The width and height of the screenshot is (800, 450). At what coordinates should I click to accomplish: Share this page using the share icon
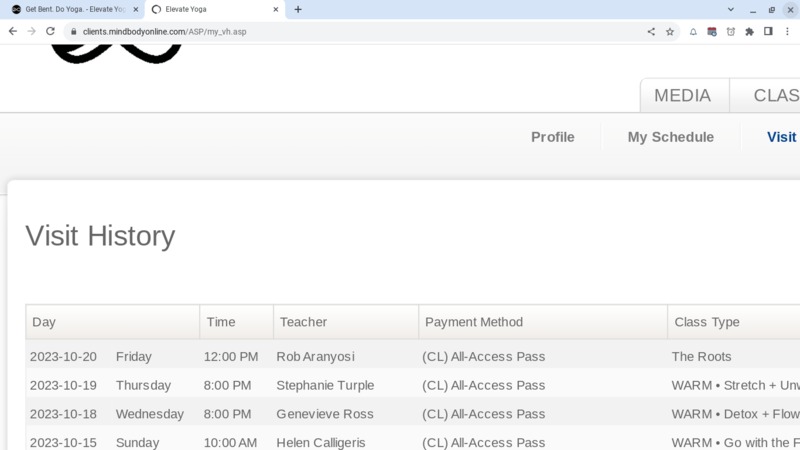click(651, 32)
